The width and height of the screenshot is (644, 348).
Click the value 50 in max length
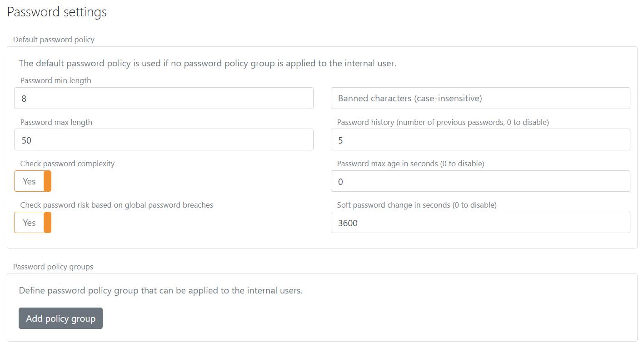[26, 140]
